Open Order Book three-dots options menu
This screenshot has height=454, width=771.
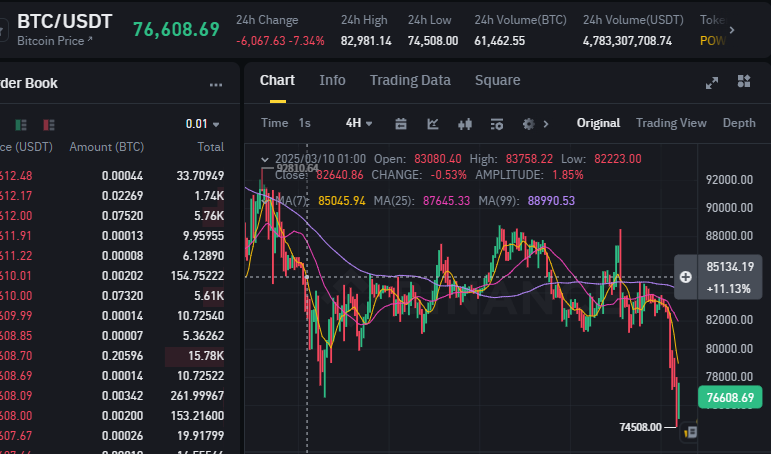coord(215,85)
